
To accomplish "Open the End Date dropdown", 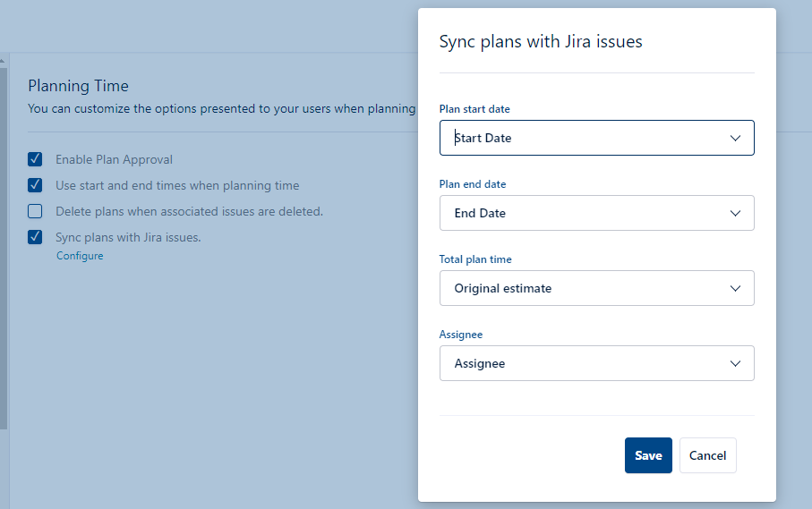I will click(596, 213).
